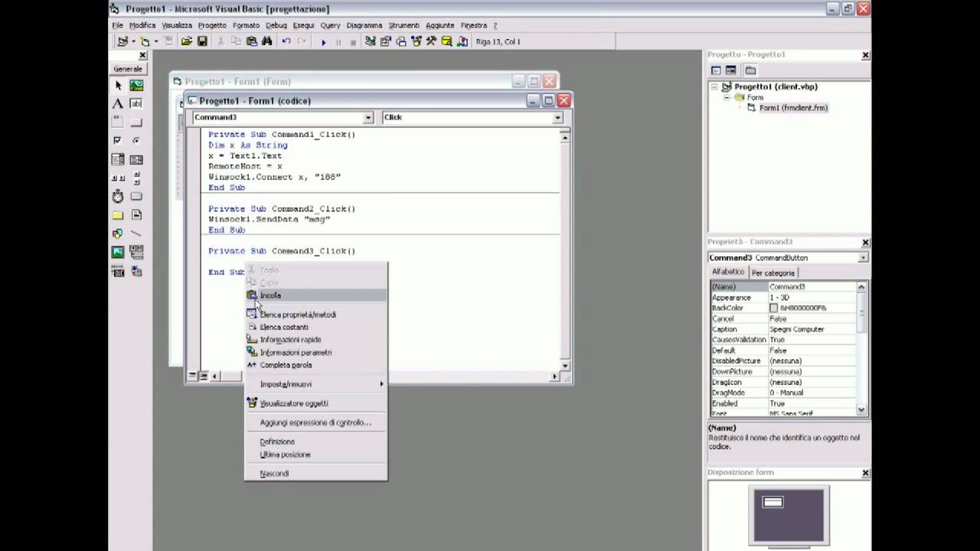Undo the last action from the toolbar
This screenshot has width=980, height=551.
point(286,41)
